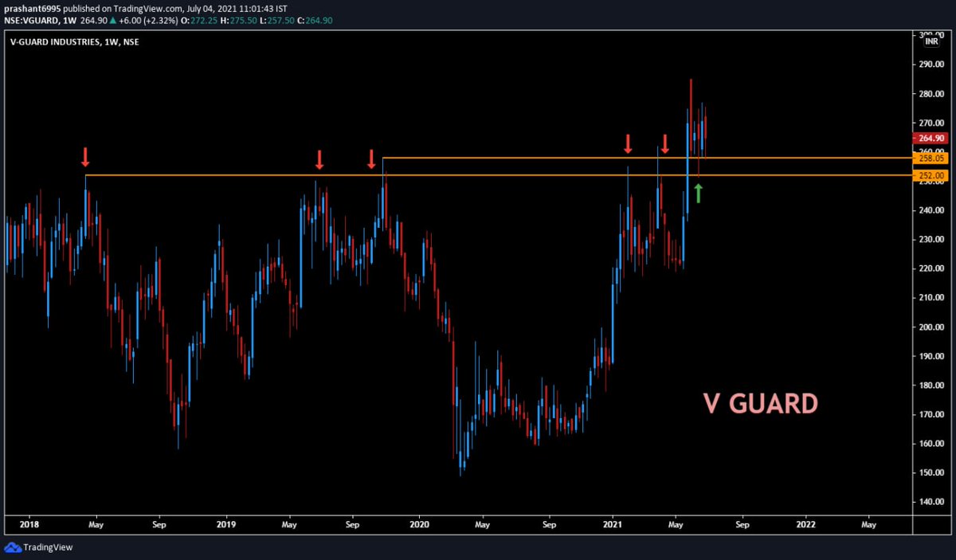The image size is (956, 560).
Task: Click the "V-GUARD INDUSTRIES, 1W, NSE" chart title
Action: coord(73,41)
